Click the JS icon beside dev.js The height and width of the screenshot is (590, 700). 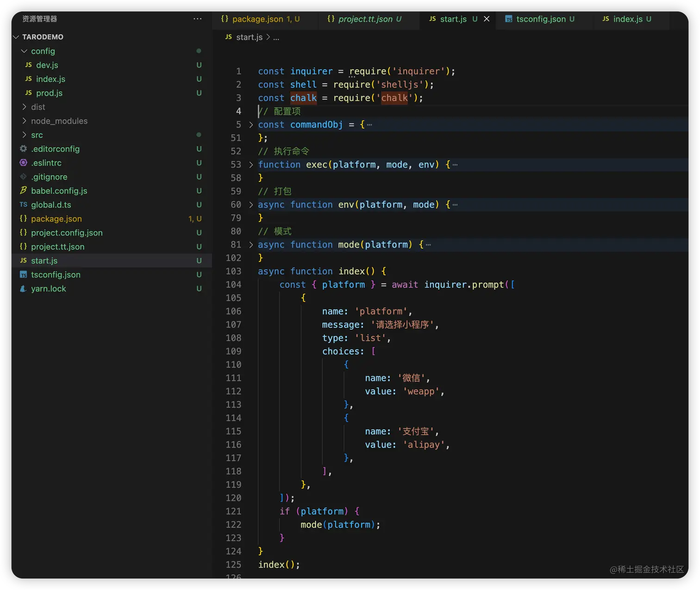(x=29, y=65)
